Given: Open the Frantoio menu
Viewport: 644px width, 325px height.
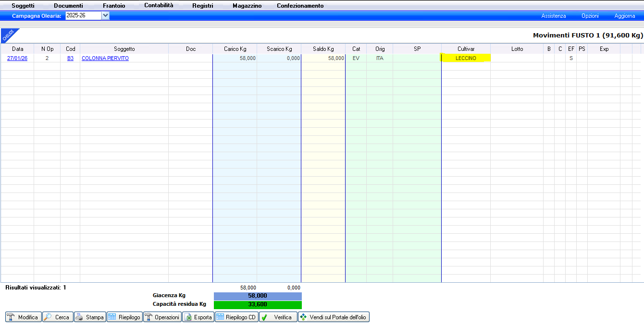Looking at the screenshot, I should [114, 6].
